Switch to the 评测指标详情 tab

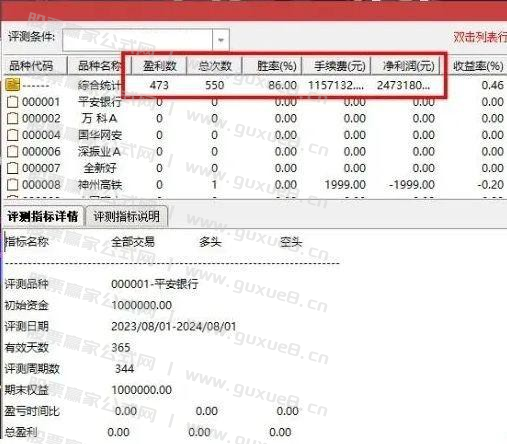43,217
